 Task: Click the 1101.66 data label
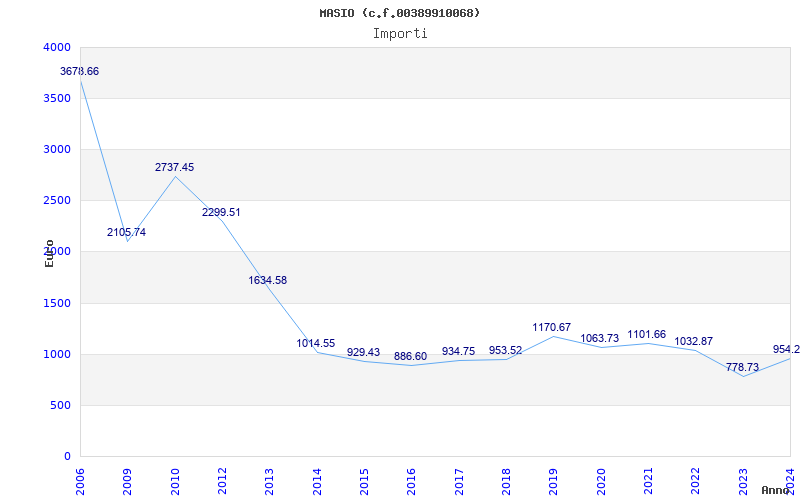point(646,335)
